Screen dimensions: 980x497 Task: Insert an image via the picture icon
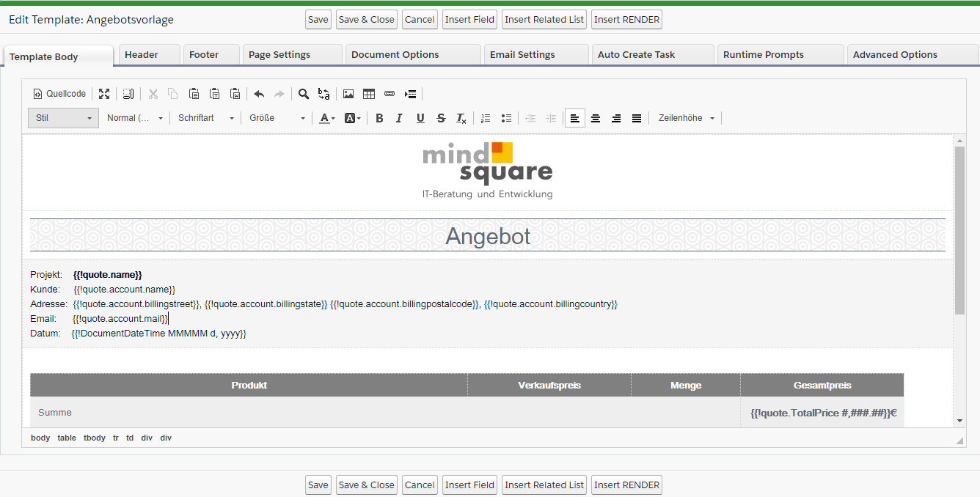tap(348, 94)
